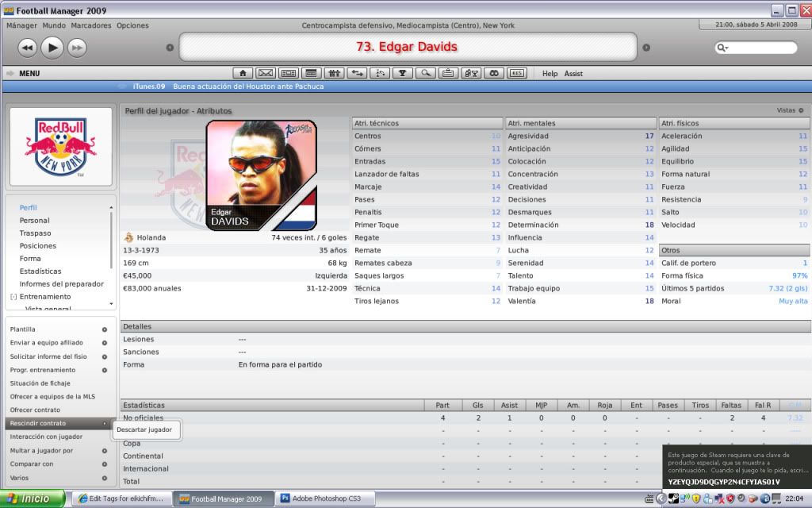Click the Red Bull New York club logo
Image resolution: width=812 pixels, height=508 pixels.
point(60,147)
